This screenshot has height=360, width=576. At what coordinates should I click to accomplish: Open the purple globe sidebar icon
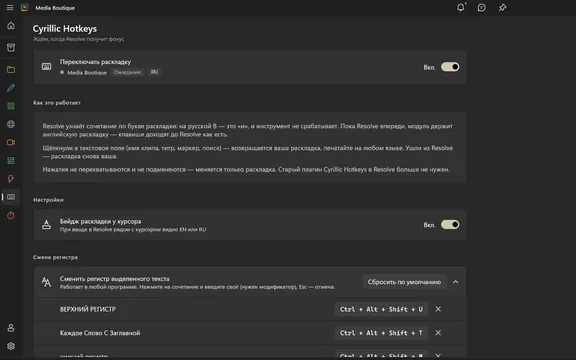click(x=11, y=124)
